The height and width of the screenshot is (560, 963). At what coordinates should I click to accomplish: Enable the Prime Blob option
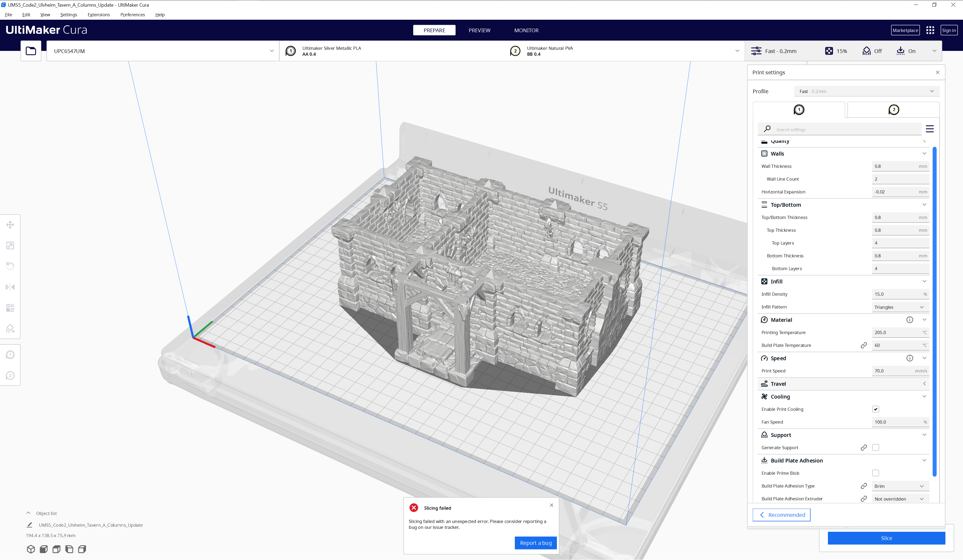(876, 473)
